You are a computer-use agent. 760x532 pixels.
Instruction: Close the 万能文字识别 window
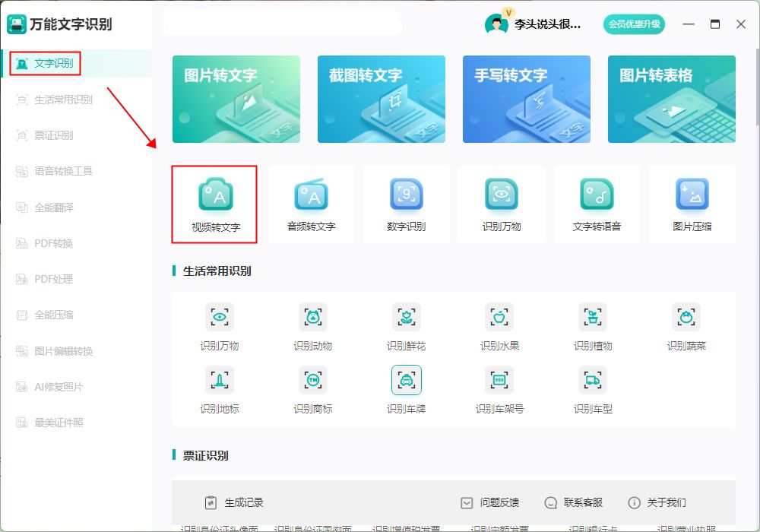(741, 24)
